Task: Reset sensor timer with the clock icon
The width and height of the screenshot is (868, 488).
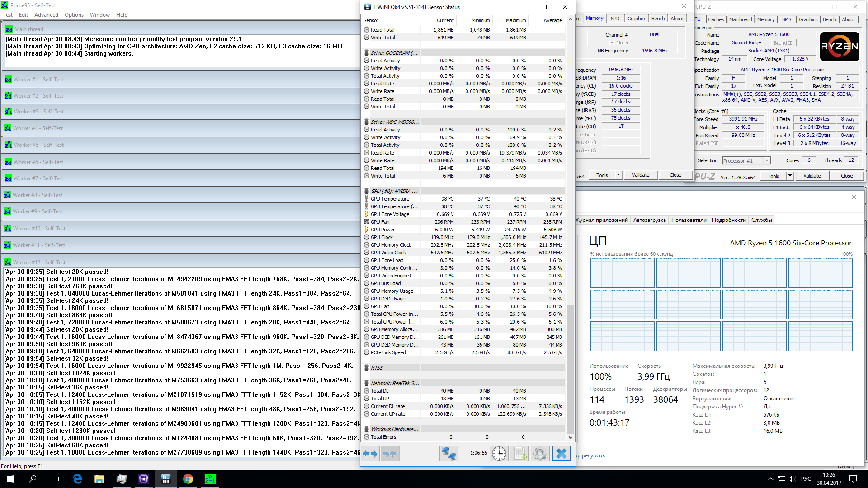Action: pos(499,454)
